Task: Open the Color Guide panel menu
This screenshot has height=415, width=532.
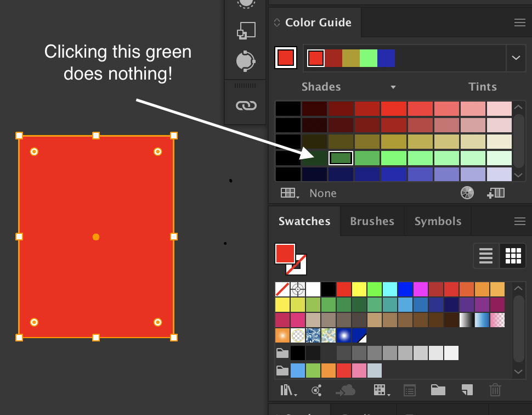Action: pyautogui.click(x=519, y=23)
